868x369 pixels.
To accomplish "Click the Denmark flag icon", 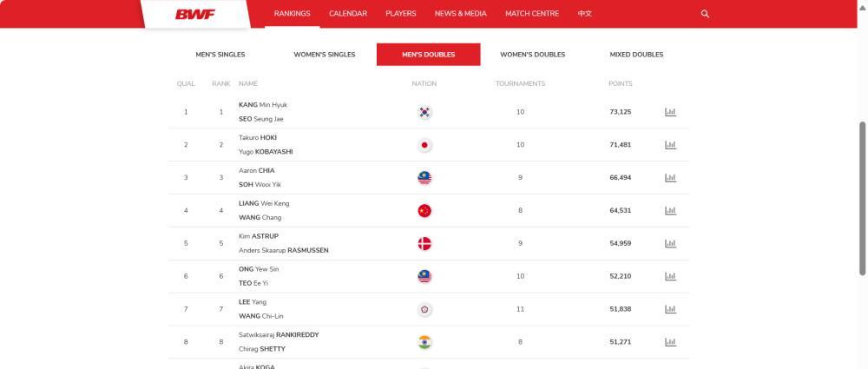I will pyautogui.click(x=424, y=243).
